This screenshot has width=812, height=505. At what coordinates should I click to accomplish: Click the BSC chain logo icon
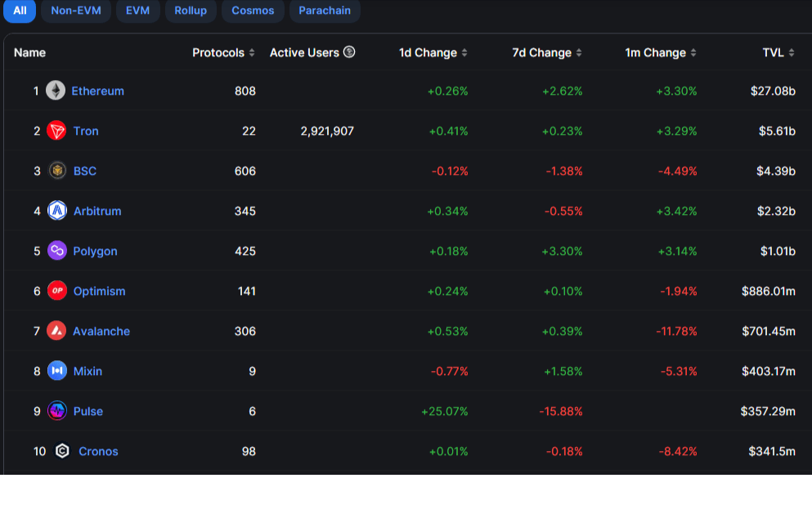click(57, 171)
